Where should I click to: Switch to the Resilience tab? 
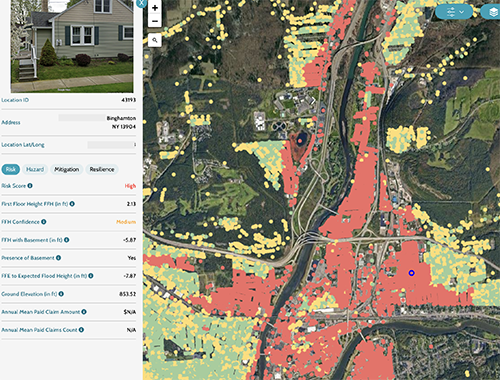102,169
